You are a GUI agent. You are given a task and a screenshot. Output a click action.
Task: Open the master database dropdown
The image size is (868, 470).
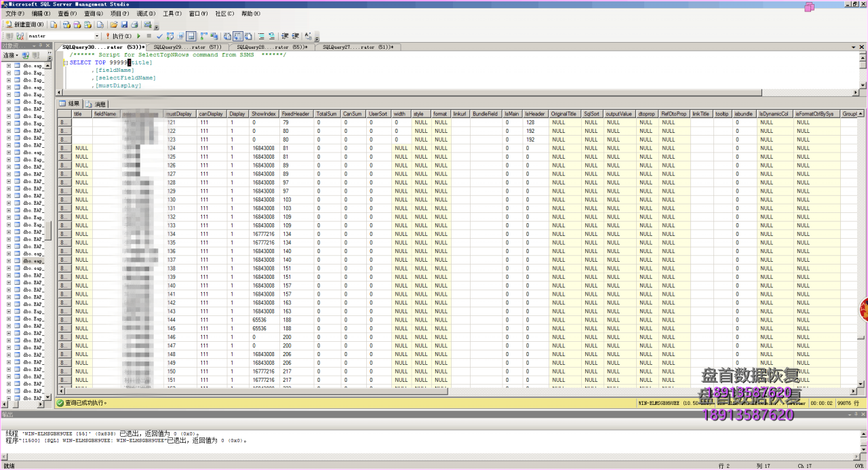point(97,36)
